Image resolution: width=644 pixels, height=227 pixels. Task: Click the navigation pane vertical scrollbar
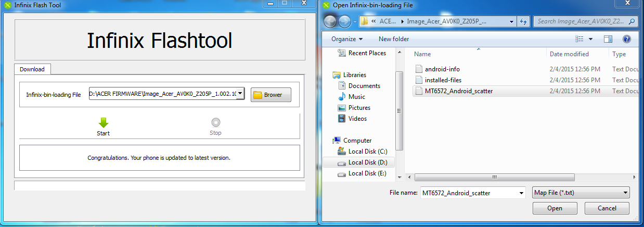click(x=400, y=110)
